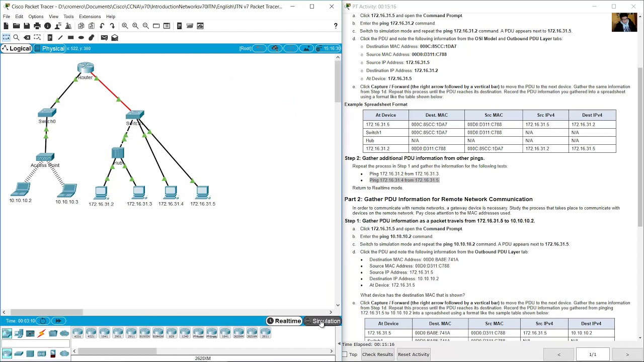Switch to Realtime mode
This screenshot has width=644, height=362.
tap(284, 321)
